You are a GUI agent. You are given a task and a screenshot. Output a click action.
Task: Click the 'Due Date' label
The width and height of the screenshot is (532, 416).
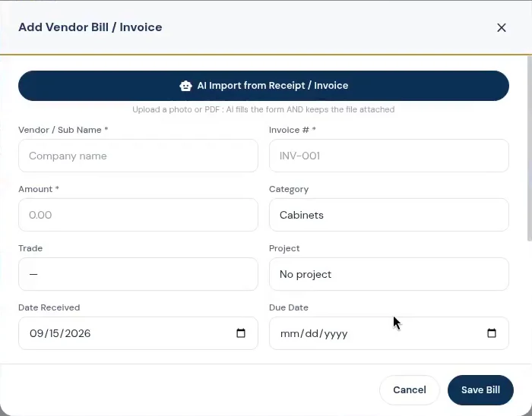(289, 307)
